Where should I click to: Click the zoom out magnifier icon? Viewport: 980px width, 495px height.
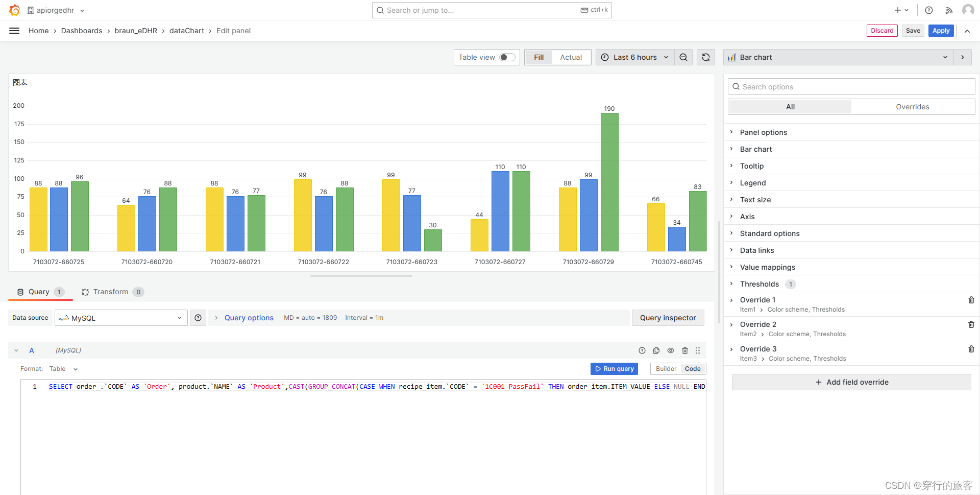coord(683,57)
